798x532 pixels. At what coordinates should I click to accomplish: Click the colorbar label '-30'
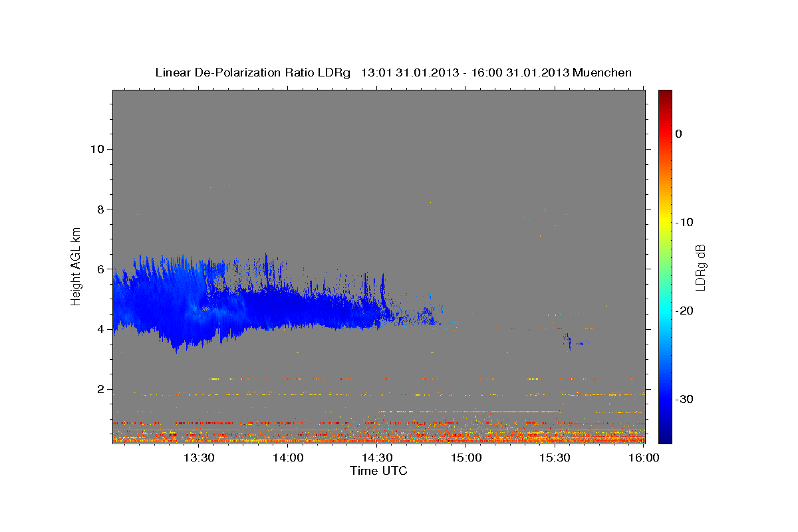coord(685,399)
